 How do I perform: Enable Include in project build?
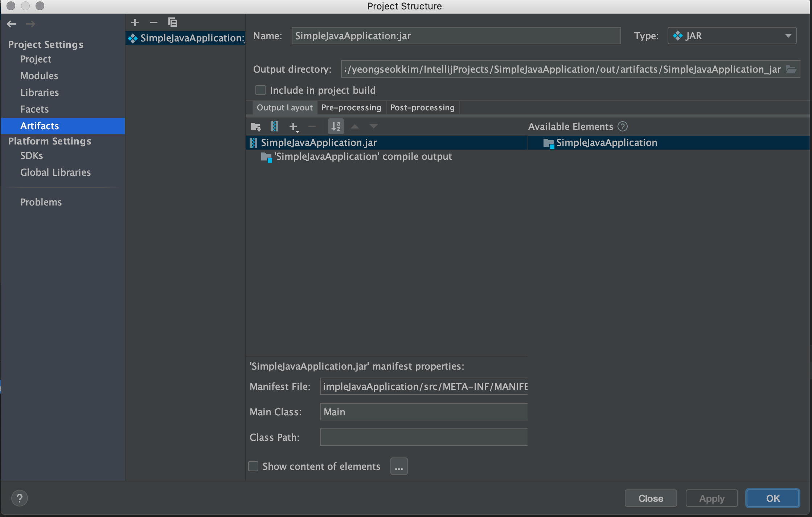point(261,90)
